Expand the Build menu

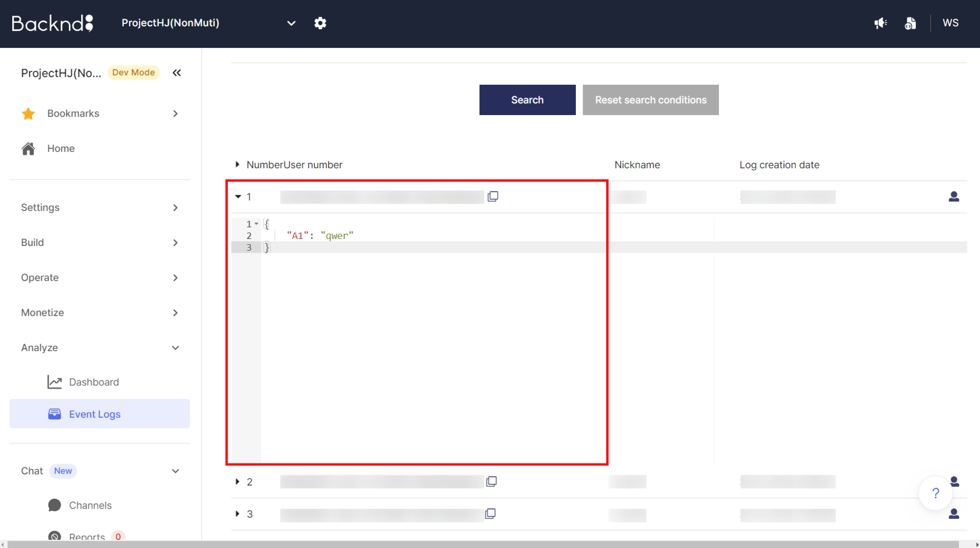pos(99,242)
